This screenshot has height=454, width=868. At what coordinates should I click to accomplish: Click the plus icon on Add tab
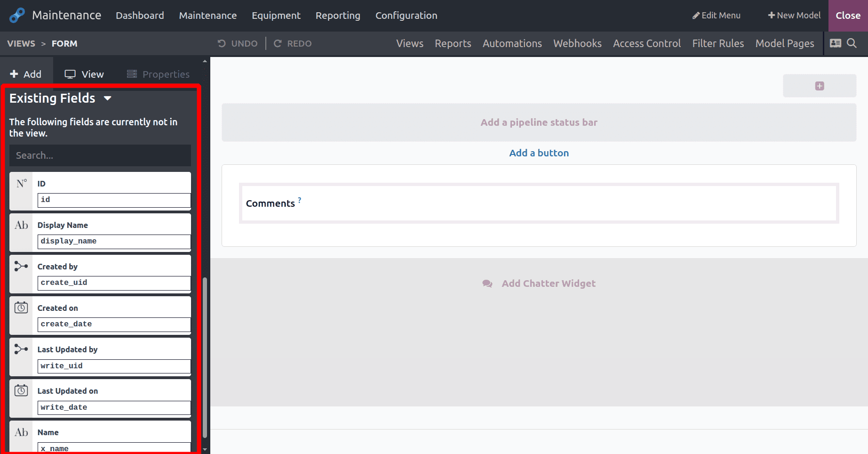(14, 74)
